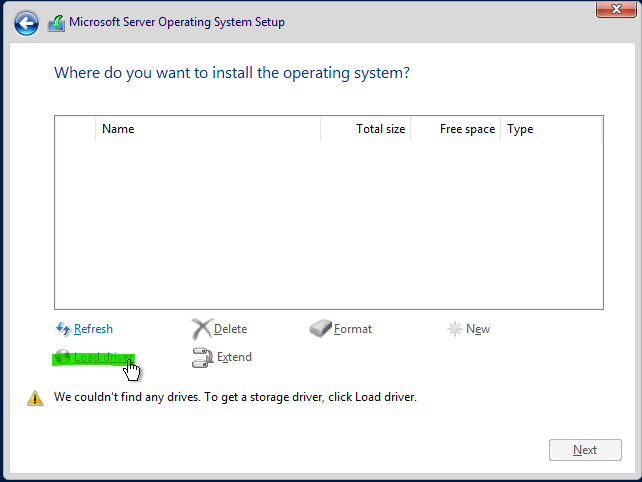
Task: Click the Delete X icon
Action: [x=202, y=329]
